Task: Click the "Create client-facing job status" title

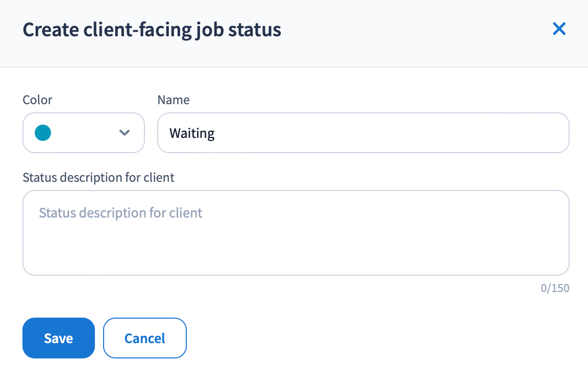Action: [x=152, y=30]
